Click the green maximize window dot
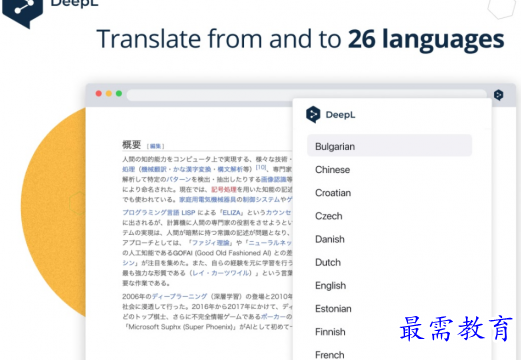The width and height of the screenshot is (521, 360). click(119, 94)
